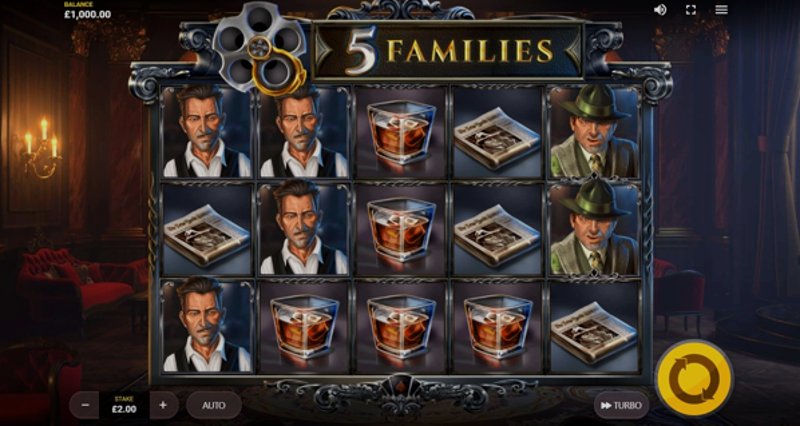Select bartender symbol in bottom left

pos(207,327)
